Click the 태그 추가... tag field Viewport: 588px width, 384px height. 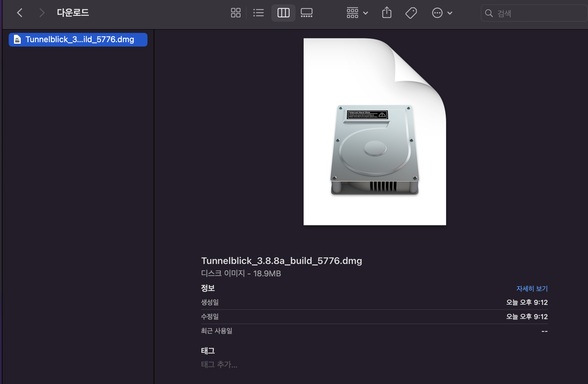coord(219,364)
